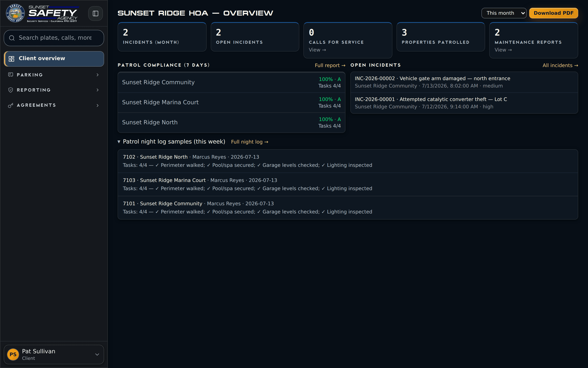Image resolution: width=588 pixels, height=368 pixels.
Task: Click the Open Incidents section heading
Action: click(376, 65)
